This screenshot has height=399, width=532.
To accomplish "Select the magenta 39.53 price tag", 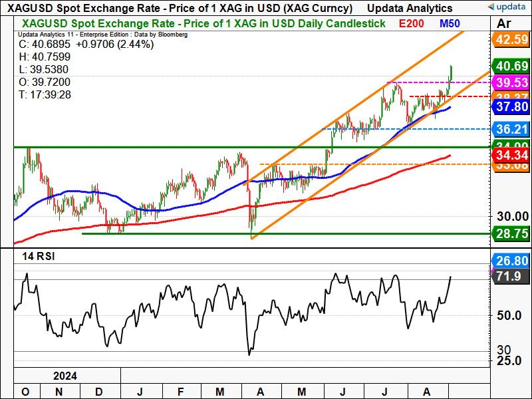I will (511, 82).
